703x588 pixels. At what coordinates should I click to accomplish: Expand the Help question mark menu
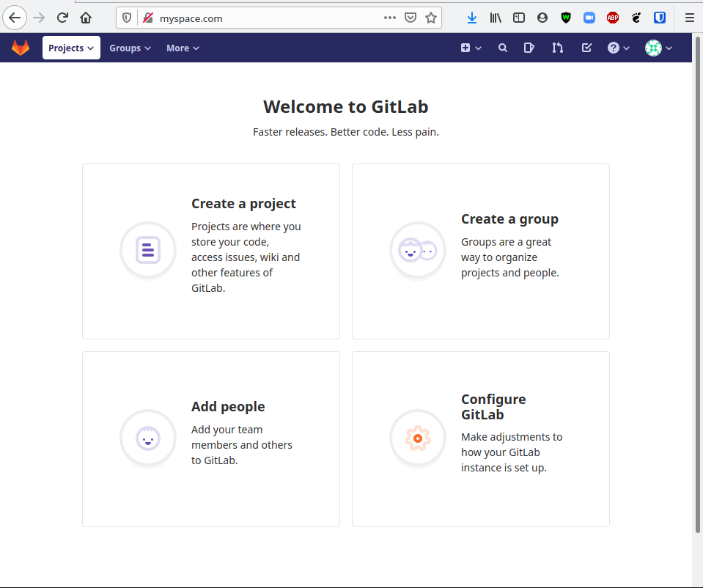[x=618, y=48]
